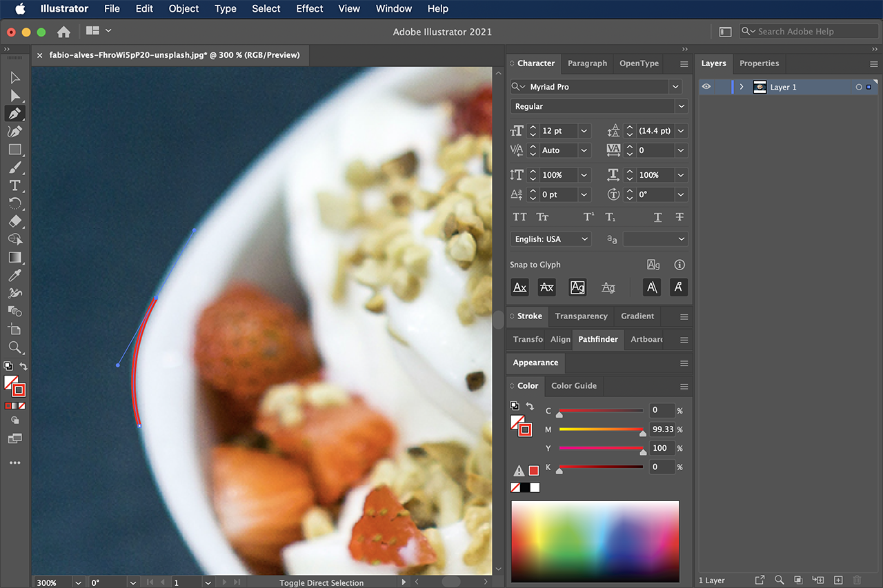The height and width of the screenshot is (588, 883).
Task: Switch to the Properties tab
Action: point(759,63)
